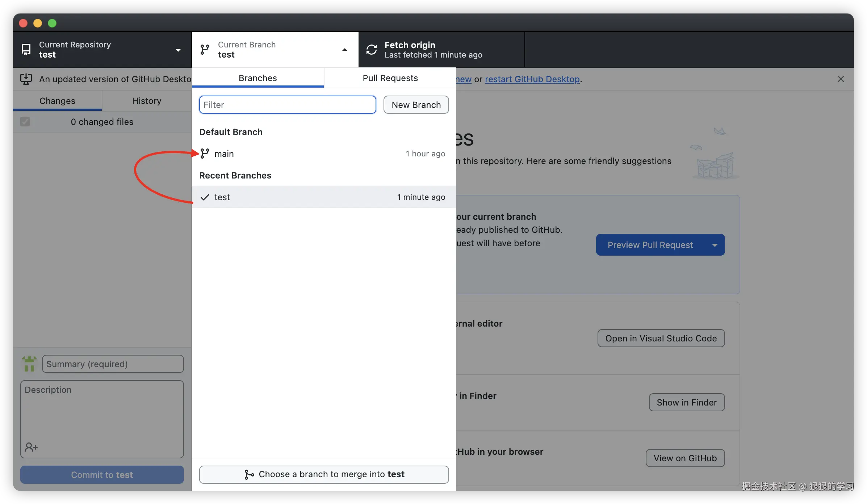
Task: Click the update download icon in banner
Action: coord(26,79)
